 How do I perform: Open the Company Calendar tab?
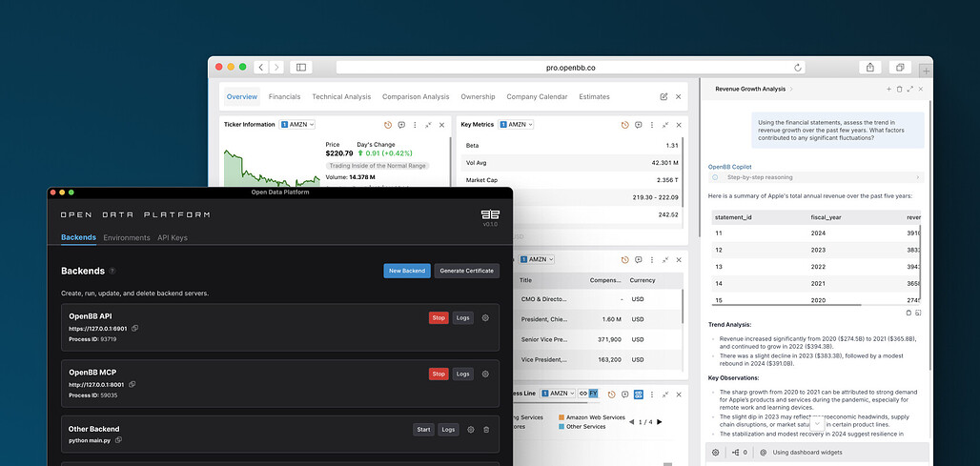click(537, 97)
